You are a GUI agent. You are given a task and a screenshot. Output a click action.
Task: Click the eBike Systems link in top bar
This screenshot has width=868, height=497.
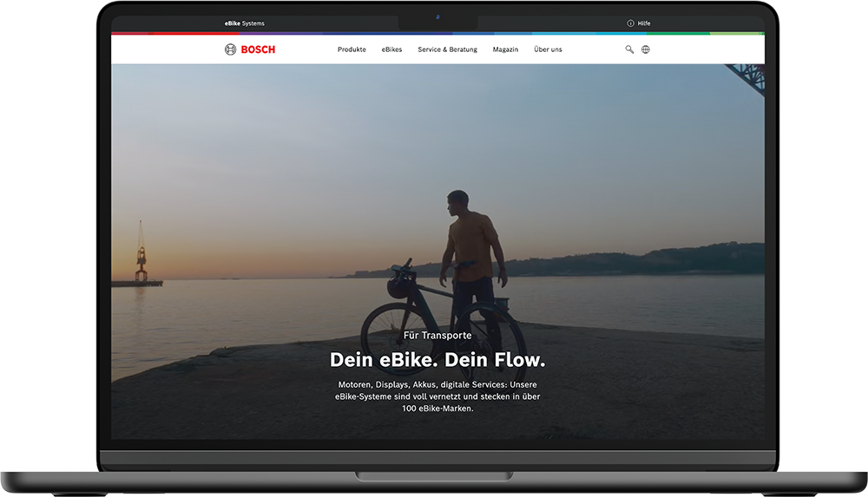(x=244, y=23)
